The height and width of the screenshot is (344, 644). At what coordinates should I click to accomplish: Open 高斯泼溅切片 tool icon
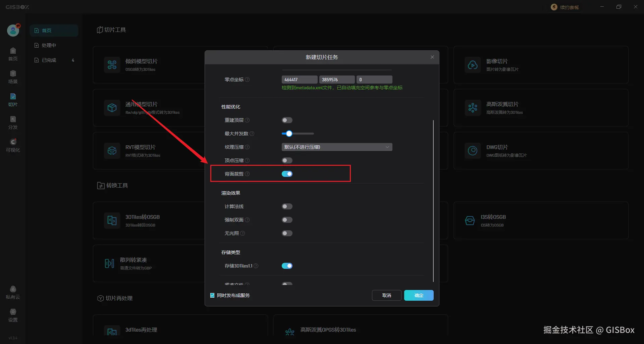tap(473, 107)
